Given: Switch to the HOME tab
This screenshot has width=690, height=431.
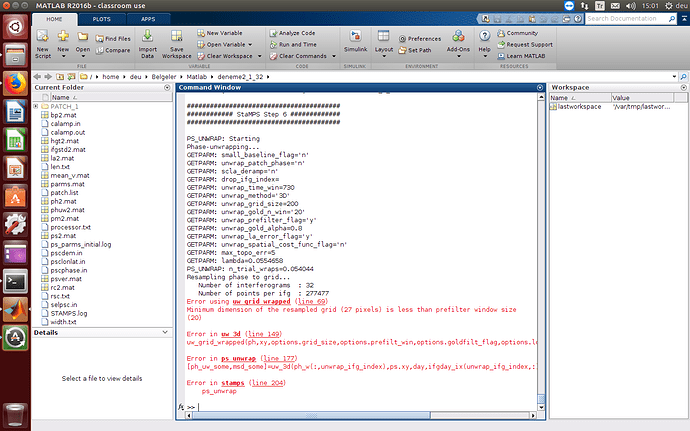Looking at the screenshot, I should coord(55,19).
